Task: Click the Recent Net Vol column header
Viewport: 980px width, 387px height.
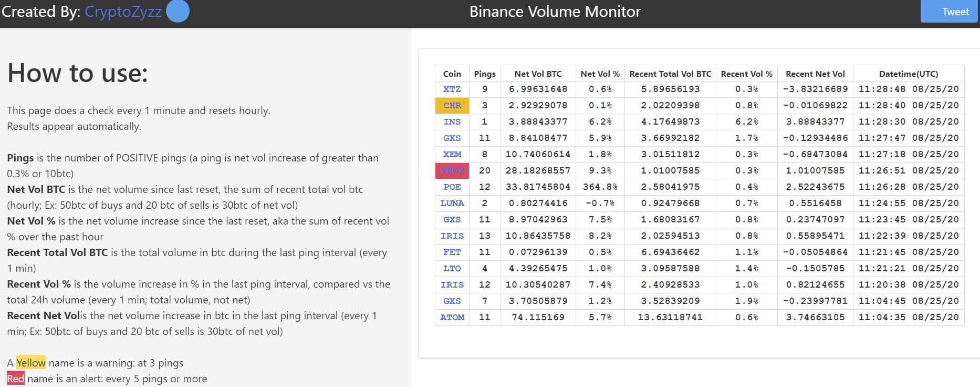Action: [815, 74]
